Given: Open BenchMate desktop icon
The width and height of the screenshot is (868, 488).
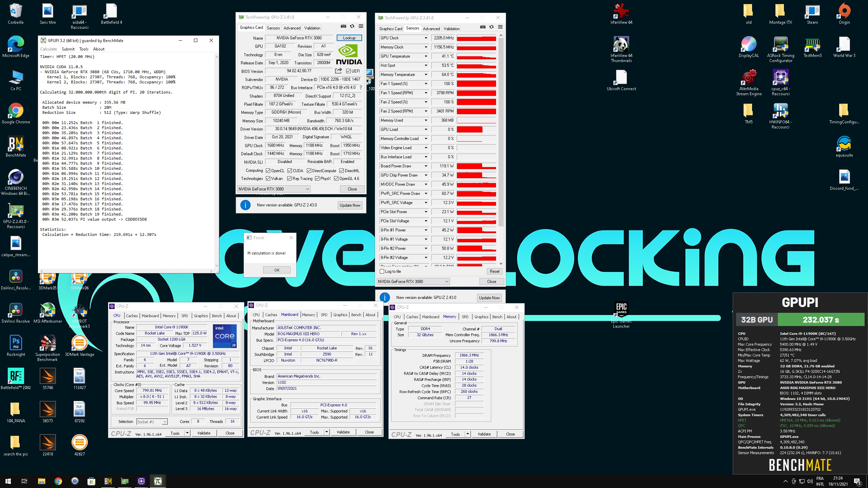Looking at the screenshot, I should [x=16, y=147].
